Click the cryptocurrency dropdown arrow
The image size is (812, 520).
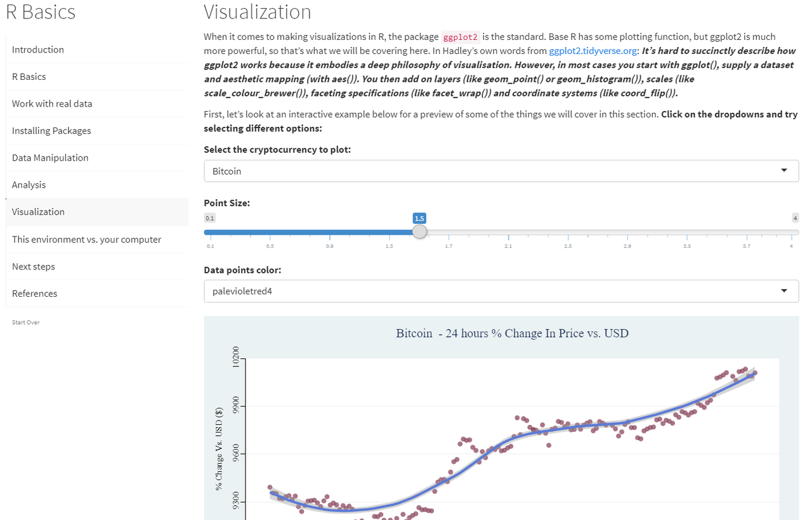[785, 171]
